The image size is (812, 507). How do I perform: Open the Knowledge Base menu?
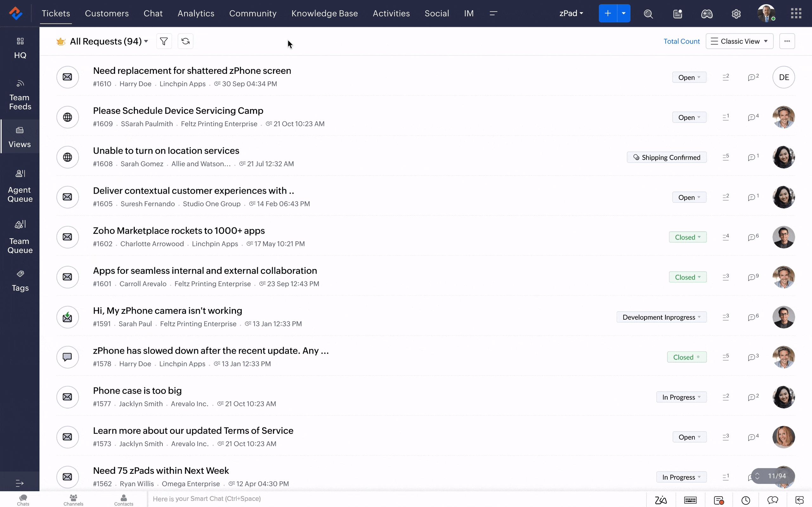(324, 13)
